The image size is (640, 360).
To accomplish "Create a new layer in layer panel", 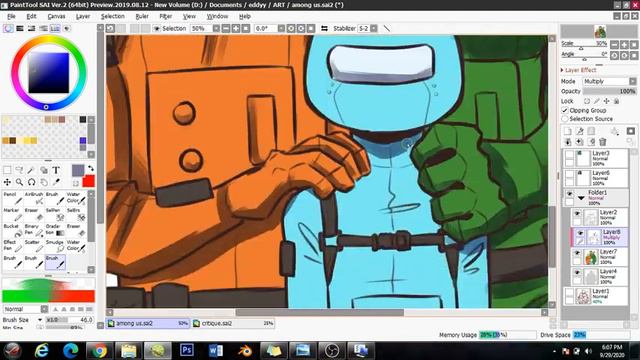I will (x=568, y=131).
